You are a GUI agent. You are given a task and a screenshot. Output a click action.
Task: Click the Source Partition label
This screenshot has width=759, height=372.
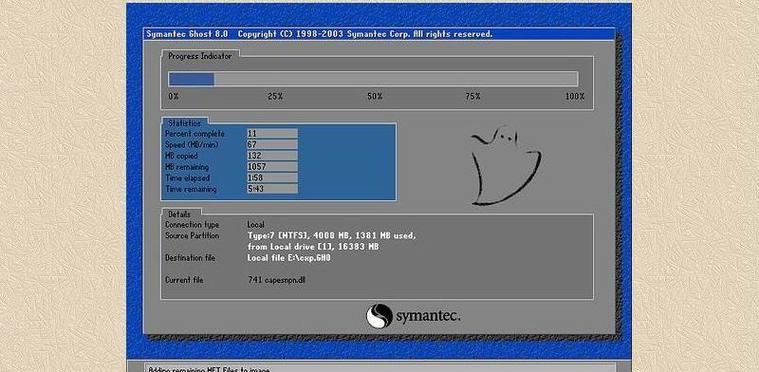(x=192, y=236)
